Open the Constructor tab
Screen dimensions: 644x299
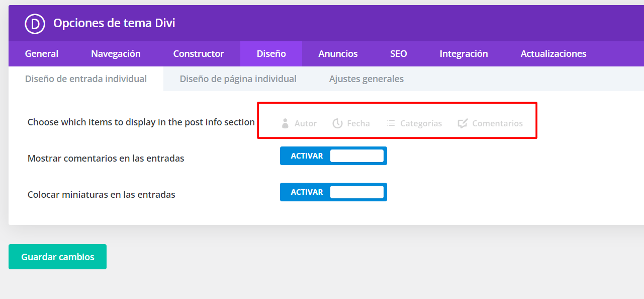point(199,54)
